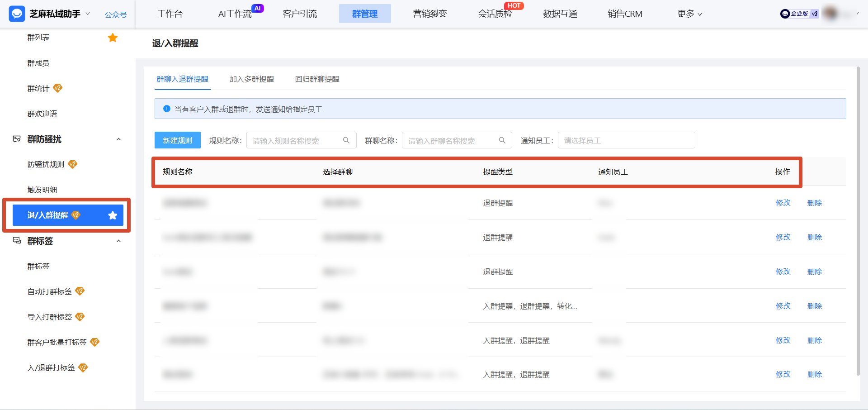Screen dimensions: 868x410
Task: Open 群客户批量打标签 in the sidebar
Action: [x=57, y=342]
